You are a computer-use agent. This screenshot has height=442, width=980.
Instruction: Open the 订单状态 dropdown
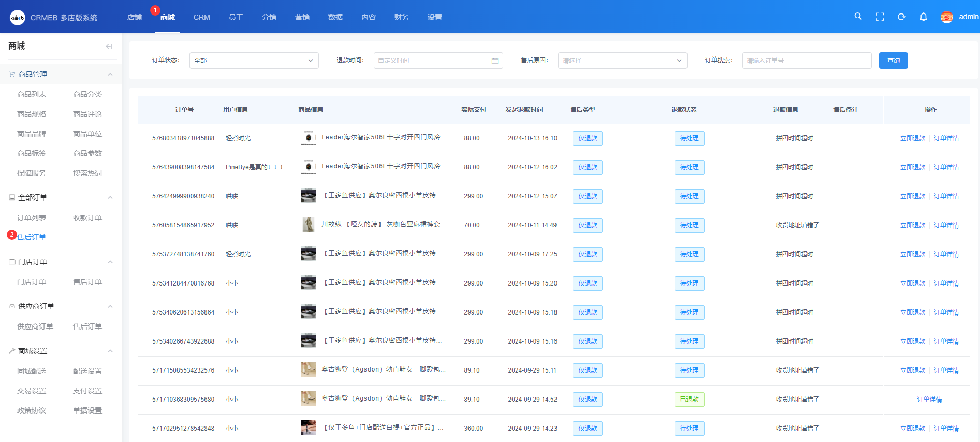(x=254, y=61)
